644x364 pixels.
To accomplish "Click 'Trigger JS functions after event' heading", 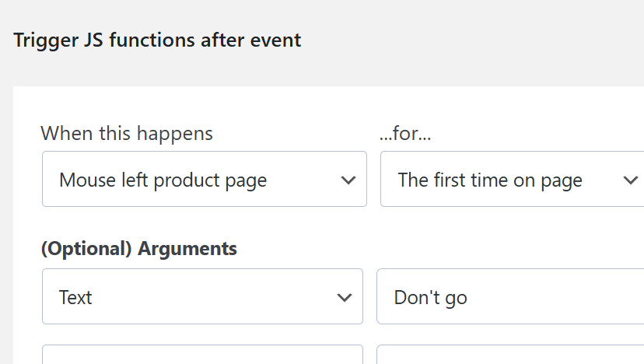I will (157, 40).
